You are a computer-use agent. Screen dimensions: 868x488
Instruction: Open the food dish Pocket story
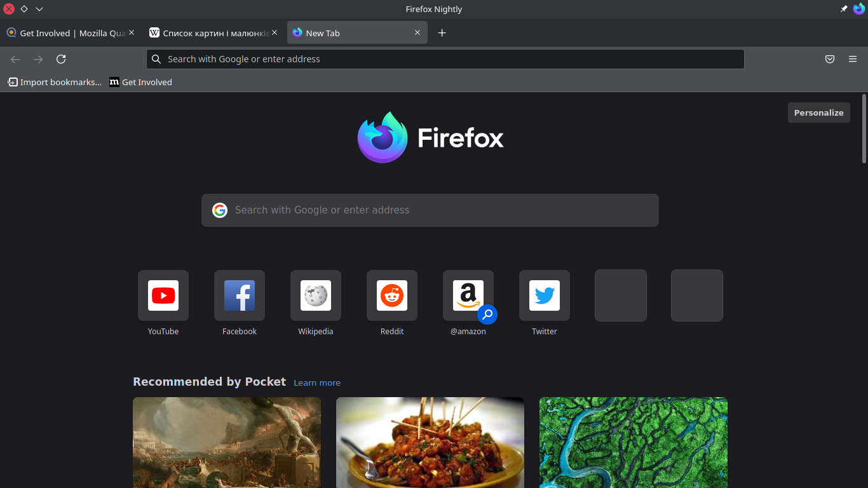pos(430,442)
